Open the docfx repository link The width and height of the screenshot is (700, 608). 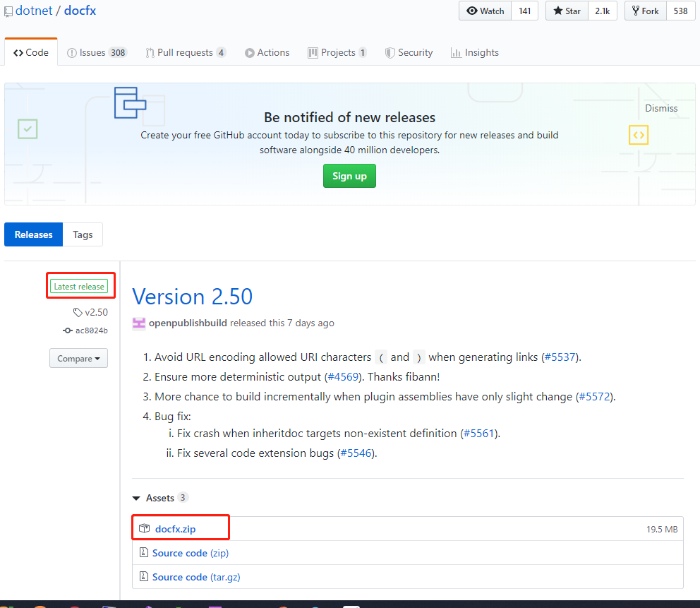click(x=80, y=11)
